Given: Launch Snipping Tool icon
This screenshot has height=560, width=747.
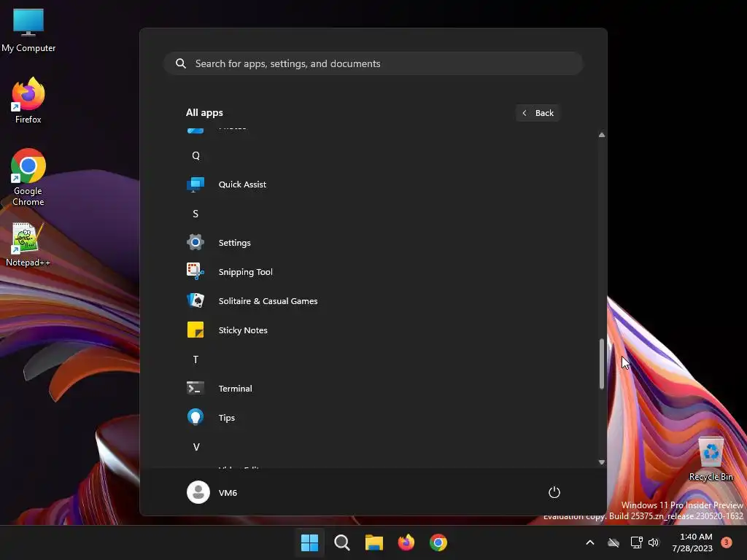Looking at the screenshot, I should (x=196, y=271).
